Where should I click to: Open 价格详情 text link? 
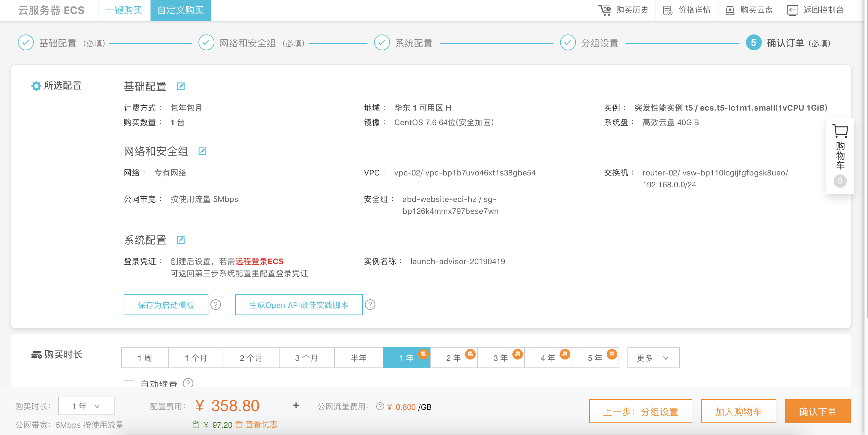[x=694, y=10]
